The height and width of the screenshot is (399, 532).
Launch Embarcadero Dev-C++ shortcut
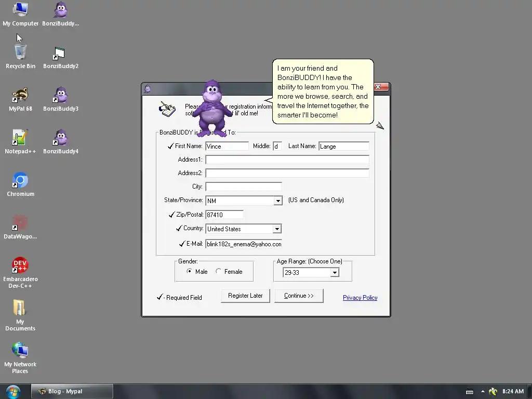coord(20,273)
